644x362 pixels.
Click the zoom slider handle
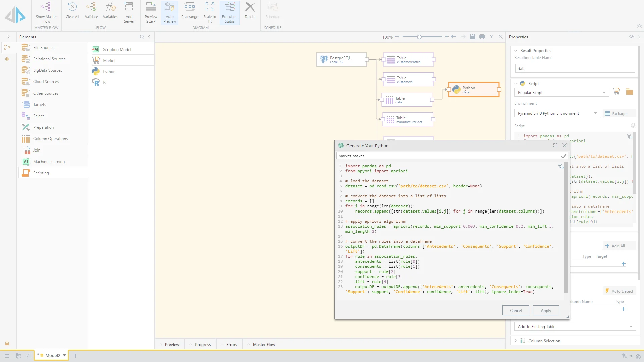[419, 37]
